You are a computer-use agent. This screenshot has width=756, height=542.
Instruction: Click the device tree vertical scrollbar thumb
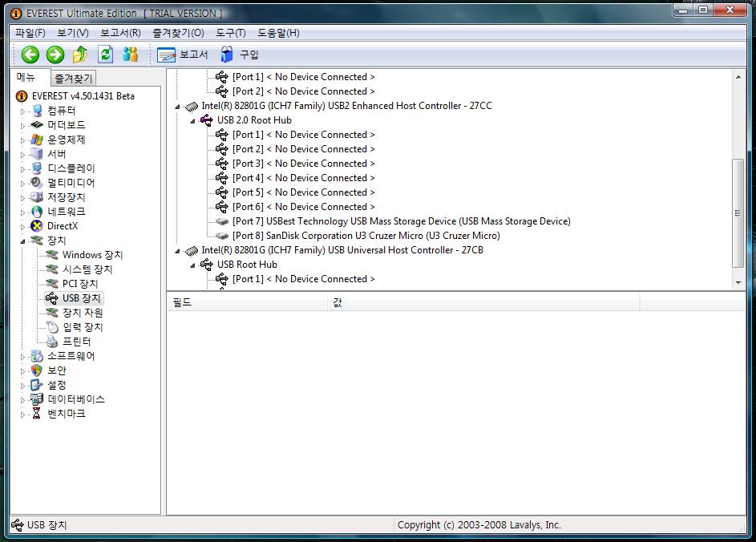pyautogui.click(x=738, y=212)
